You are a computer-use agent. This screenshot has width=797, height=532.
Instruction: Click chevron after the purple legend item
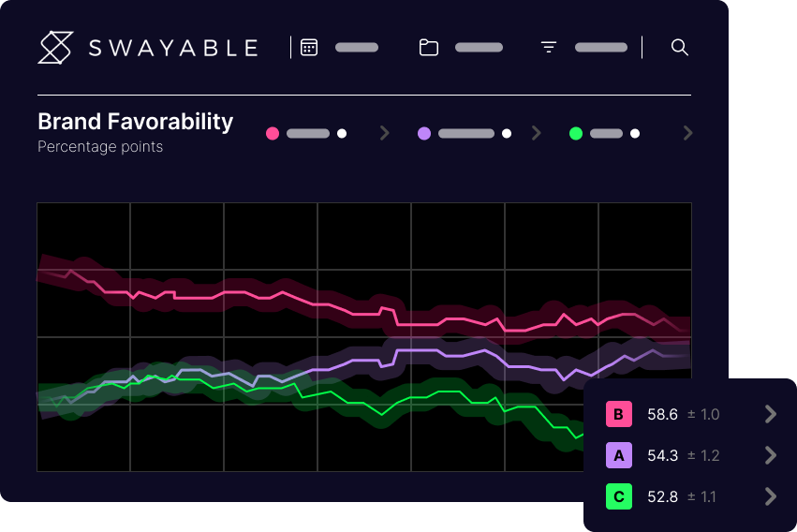click(x=537, y=134)
